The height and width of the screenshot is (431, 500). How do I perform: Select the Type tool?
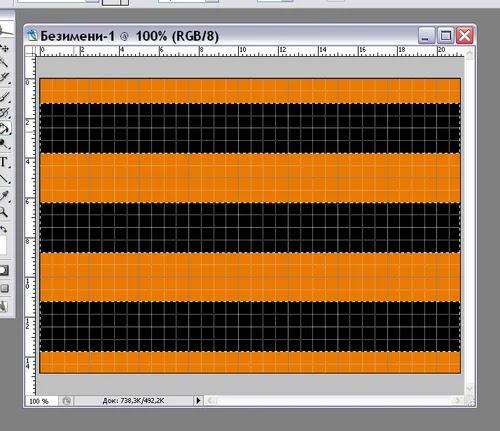pos(4,162)
